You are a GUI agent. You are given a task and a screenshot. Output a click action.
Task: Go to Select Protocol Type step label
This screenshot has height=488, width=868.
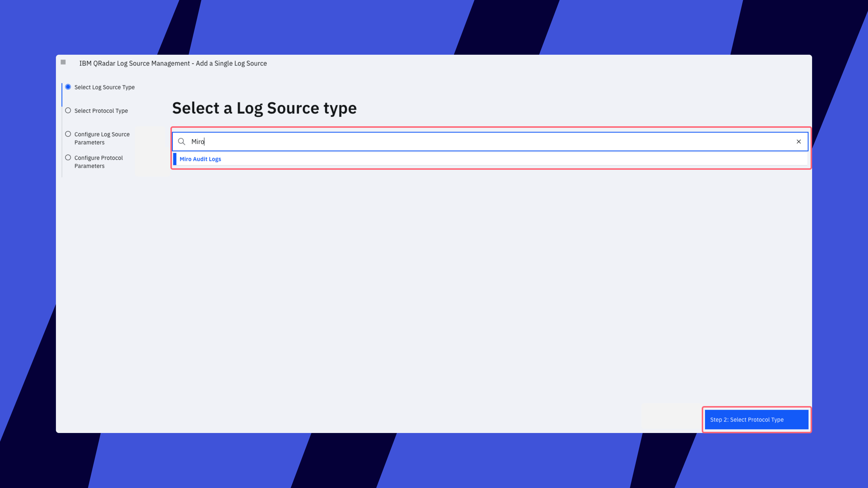(x=101, y=111)
